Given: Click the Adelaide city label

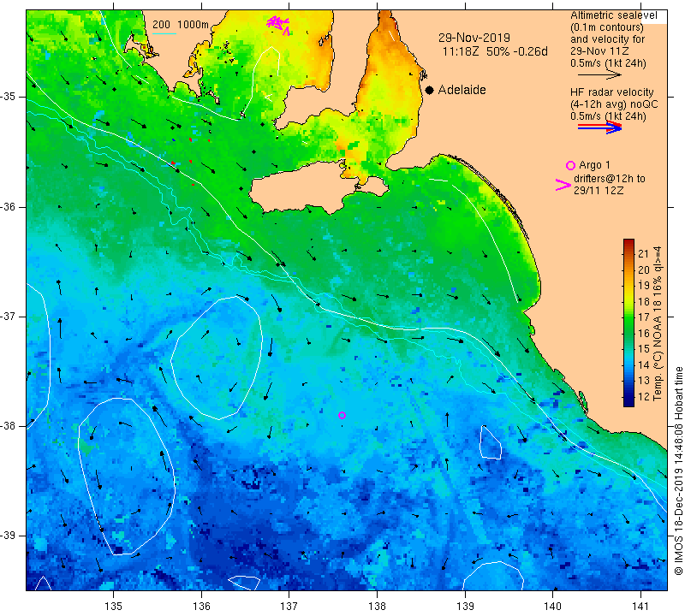Looking at the screenshot, I should (x=462, y=90).
